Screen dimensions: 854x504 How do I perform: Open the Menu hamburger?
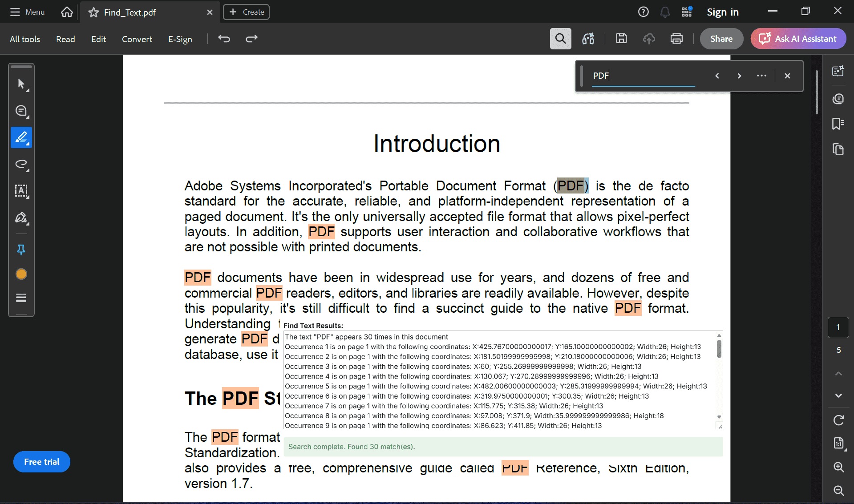(x=28, y=12)
